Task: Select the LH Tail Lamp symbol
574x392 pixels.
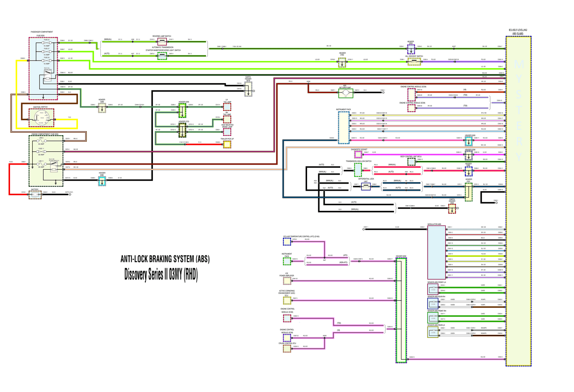Action: pos(227,107)
